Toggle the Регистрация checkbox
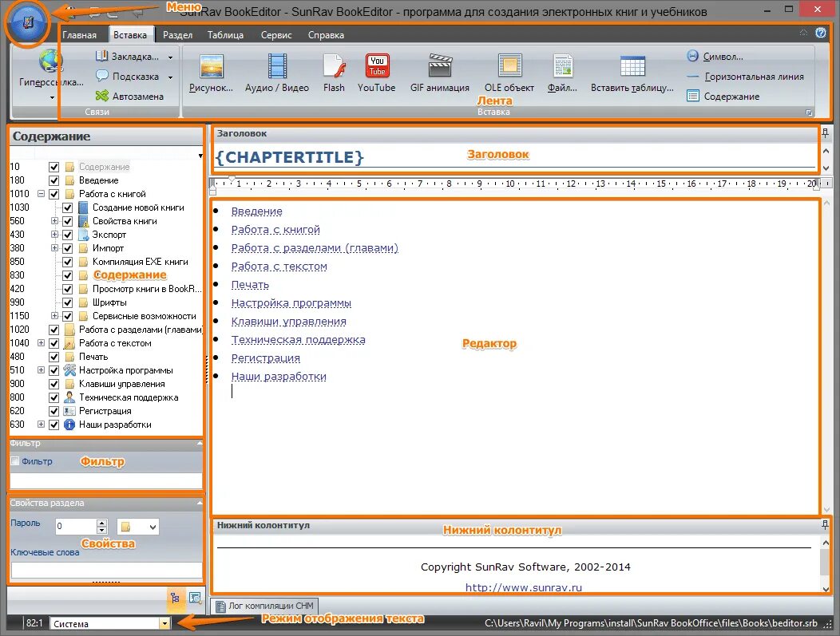840x636 pixels. point(53,411)
